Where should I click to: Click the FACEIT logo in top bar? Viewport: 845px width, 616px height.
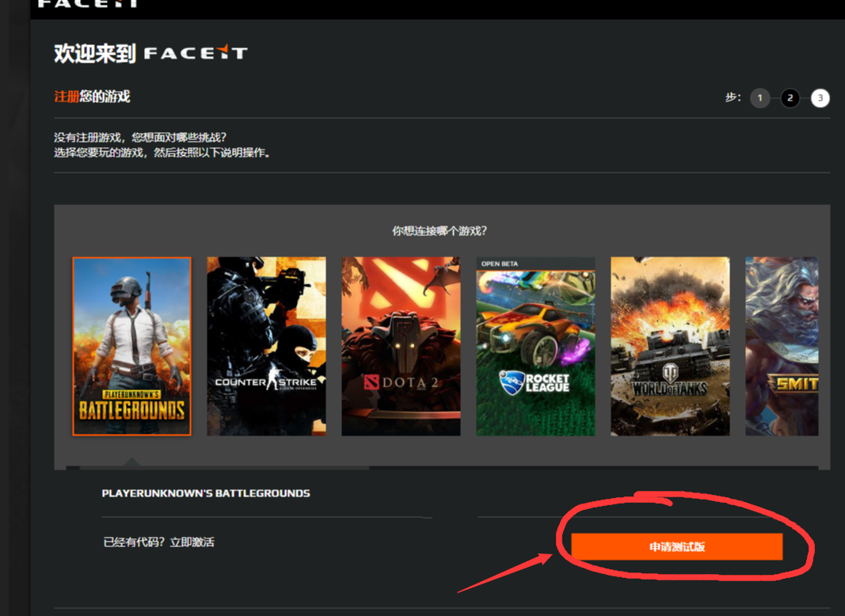pyautogui.click(x=88, y=4)
